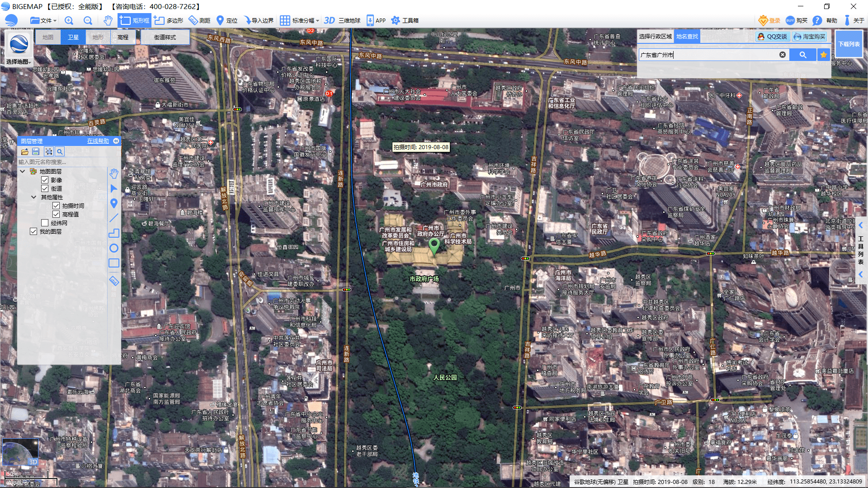Switch to 3D 三维地球 view
The width and height of the screenshot is (868, 488).
[342, 20]
